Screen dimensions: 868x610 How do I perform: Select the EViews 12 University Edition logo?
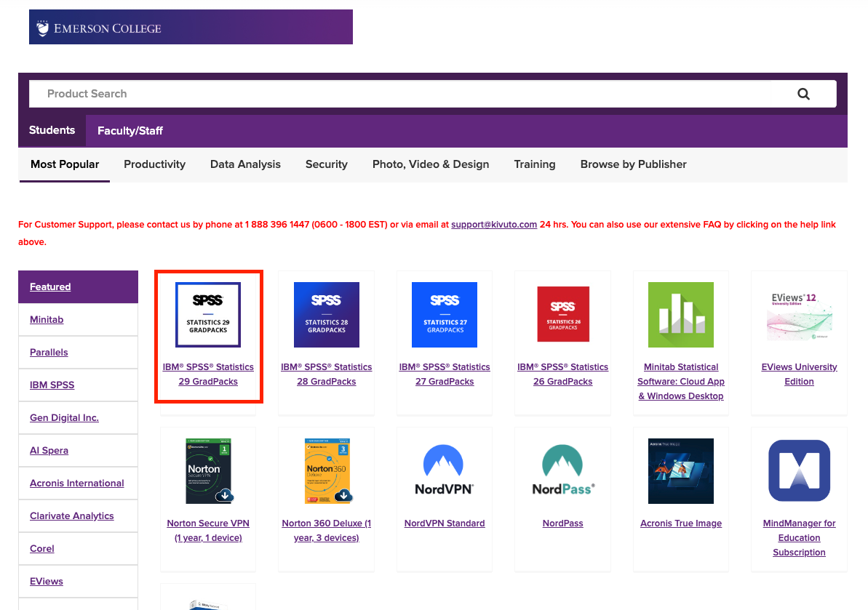tap(799, 314)
